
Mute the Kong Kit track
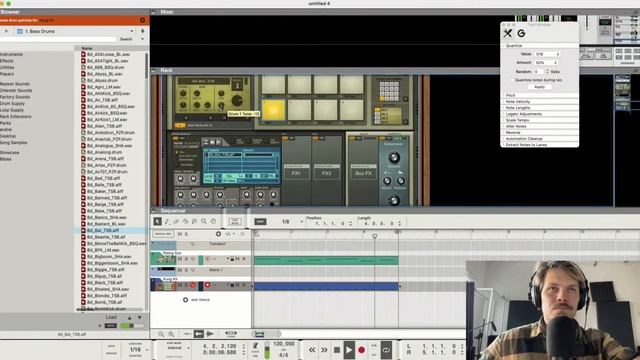coord(180,285)
